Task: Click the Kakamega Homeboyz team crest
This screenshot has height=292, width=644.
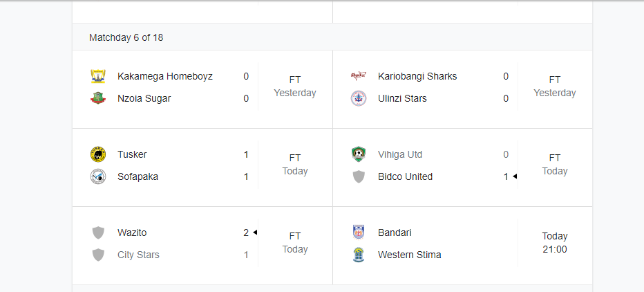Action: [x=98, y=77]
